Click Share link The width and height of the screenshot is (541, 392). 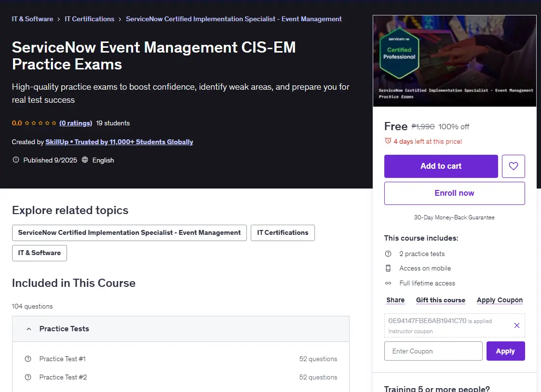pyautogui.click(x=395, y=300)
